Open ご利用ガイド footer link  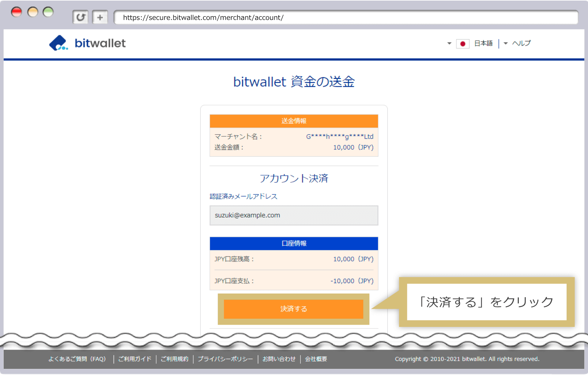[135, 359]
